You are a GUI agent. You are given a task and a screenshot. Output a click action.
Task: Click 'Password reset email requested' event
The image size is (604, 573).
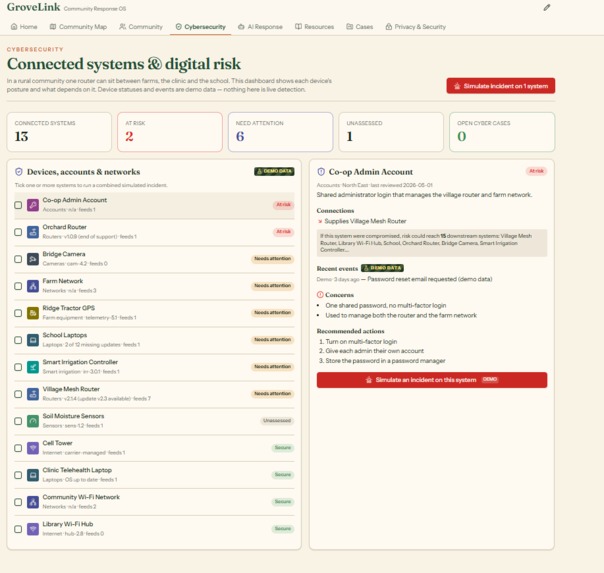(x=430, y=279)
